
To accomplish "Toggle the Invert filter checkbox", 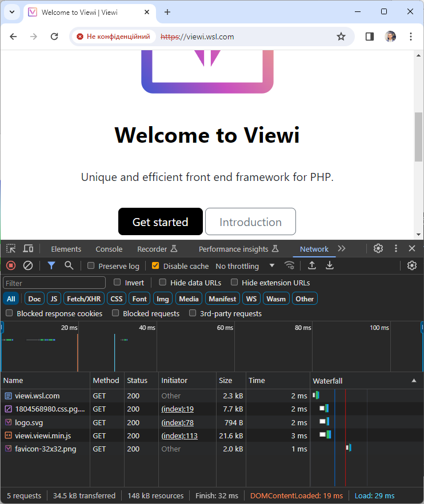I will (117, 282).
